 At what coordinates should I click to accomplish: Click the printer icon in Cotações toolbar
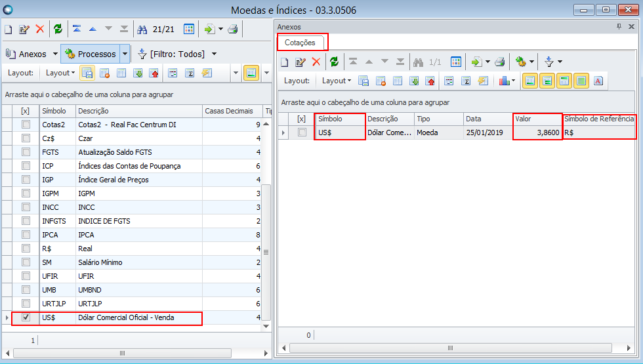[x=499, y=62]
